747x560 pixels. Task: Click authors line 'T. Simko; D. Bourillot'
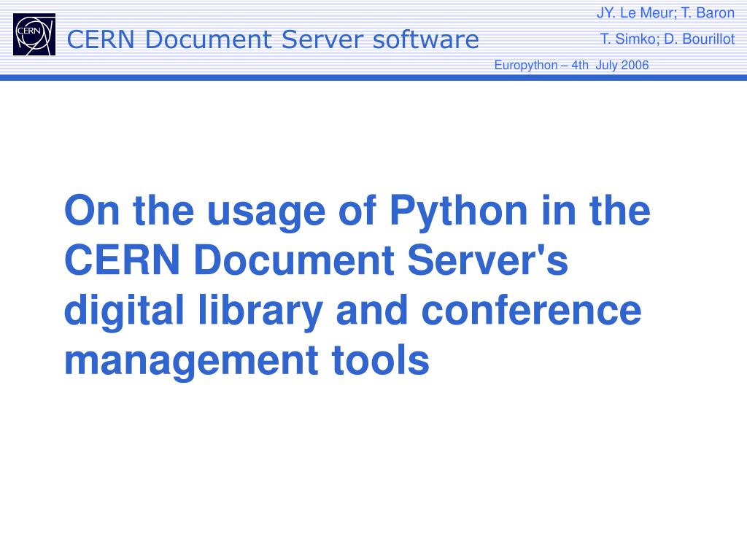tap(667, 39)
